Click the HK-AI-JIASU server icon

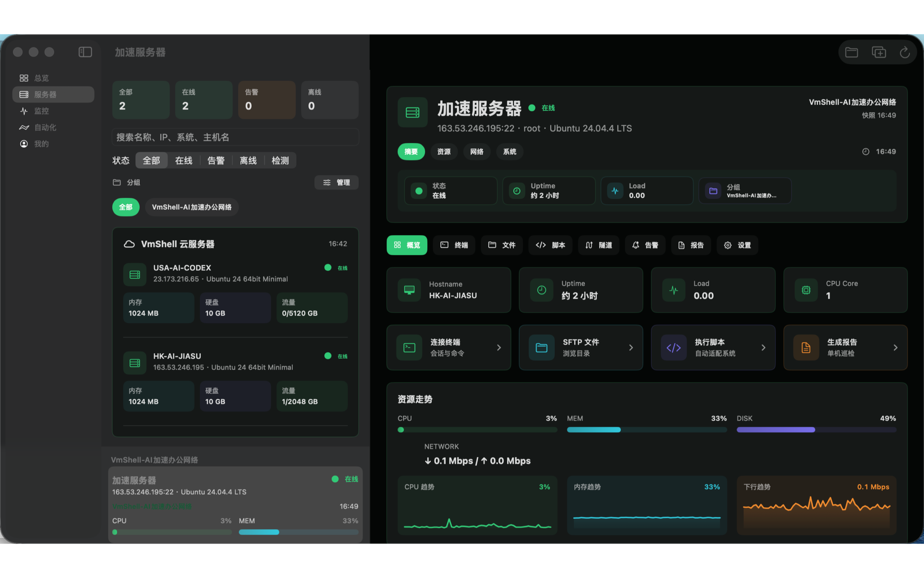pyautogui.click(x=135, y=363)
